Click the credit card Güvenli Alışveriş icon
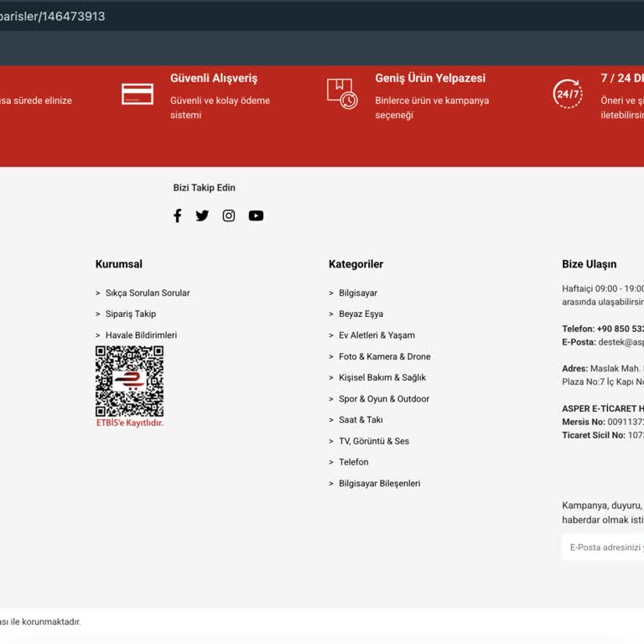 coord(138,94)
